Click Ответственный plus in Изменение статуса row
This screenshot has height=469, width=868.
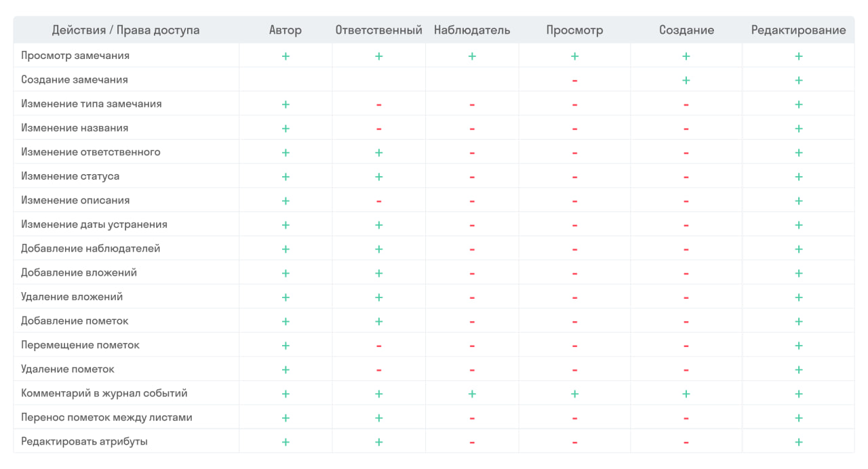(378, 177)
